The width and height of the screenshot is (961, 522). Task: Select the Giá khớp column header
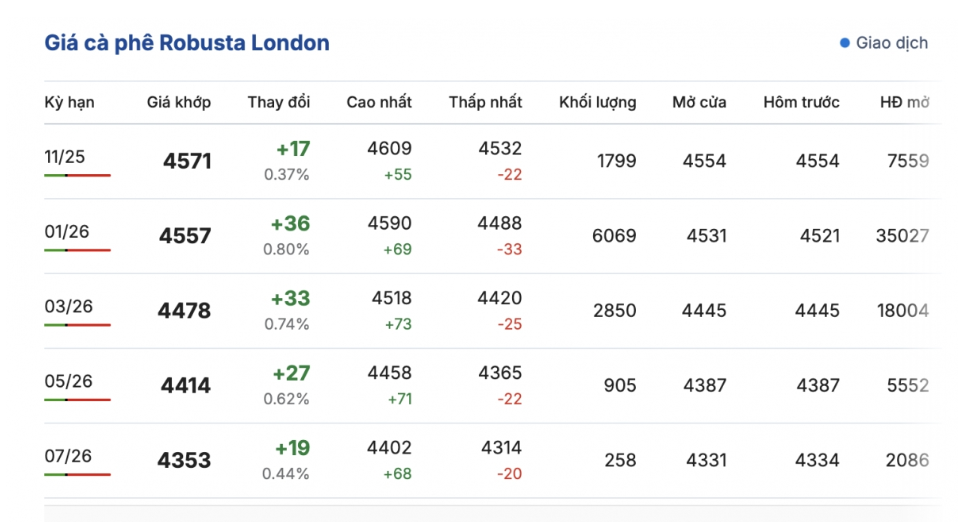click(179, 102)
